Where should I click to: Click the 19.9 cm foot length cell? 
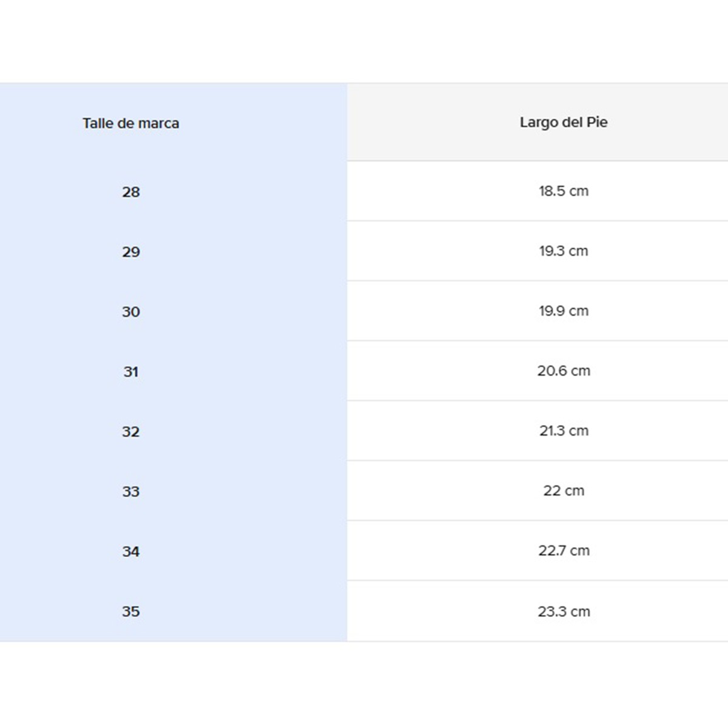click(x=564, y=311)
